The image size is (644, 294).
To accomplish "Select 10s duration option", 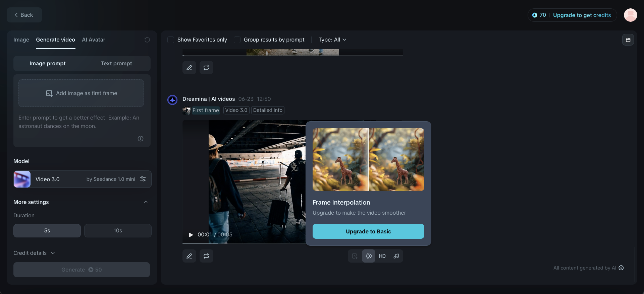I will [118, 231].
